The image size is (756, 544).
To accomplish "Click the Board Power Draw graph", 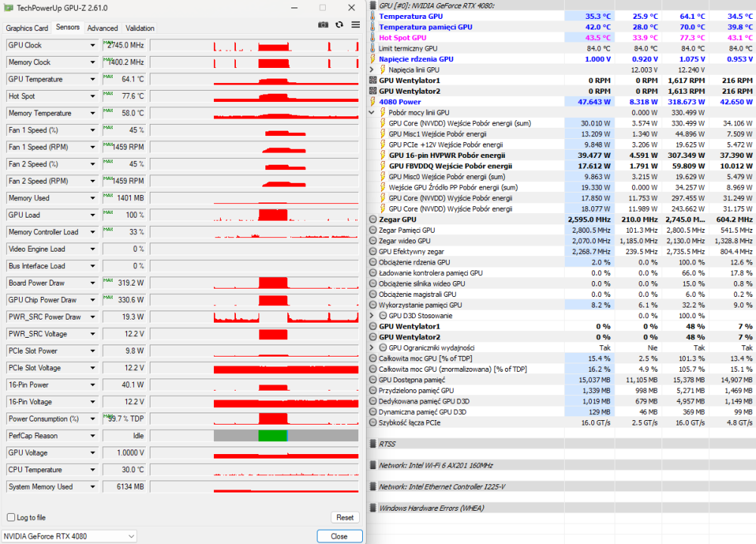I will click(254, 283).
